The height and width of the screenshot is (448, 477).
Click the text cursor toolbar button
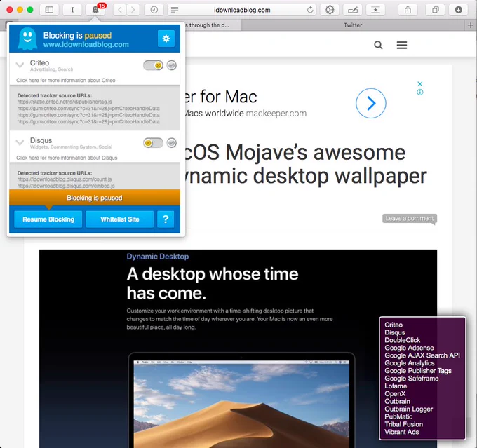72,10
